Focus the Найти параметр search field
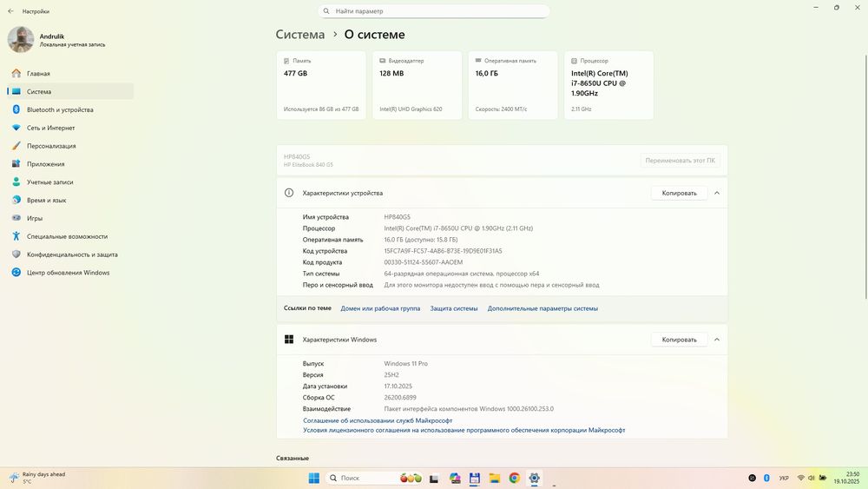The width and height of the screenshot is (868, 489). tap(433, 11)
